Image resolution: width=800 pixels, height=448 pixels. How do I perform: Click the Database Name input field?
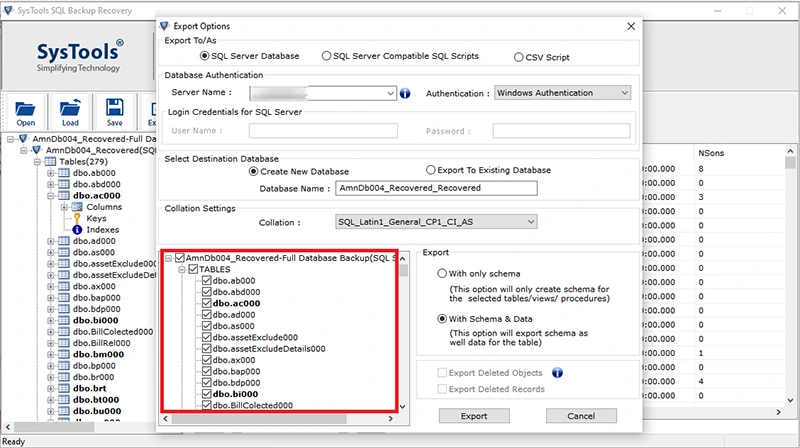436,188
